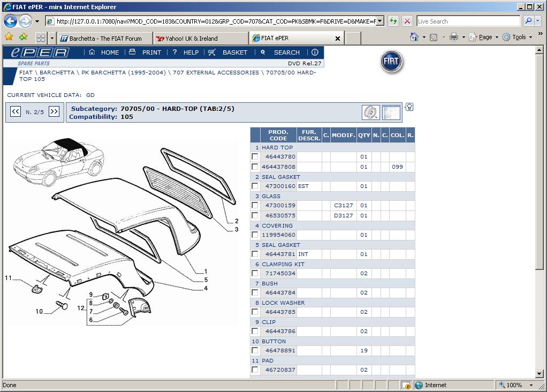This screenshot has width=547, height=392.
Task: Switch to Yahoo! UK & Ireland tab
Action: coord(201,39)
